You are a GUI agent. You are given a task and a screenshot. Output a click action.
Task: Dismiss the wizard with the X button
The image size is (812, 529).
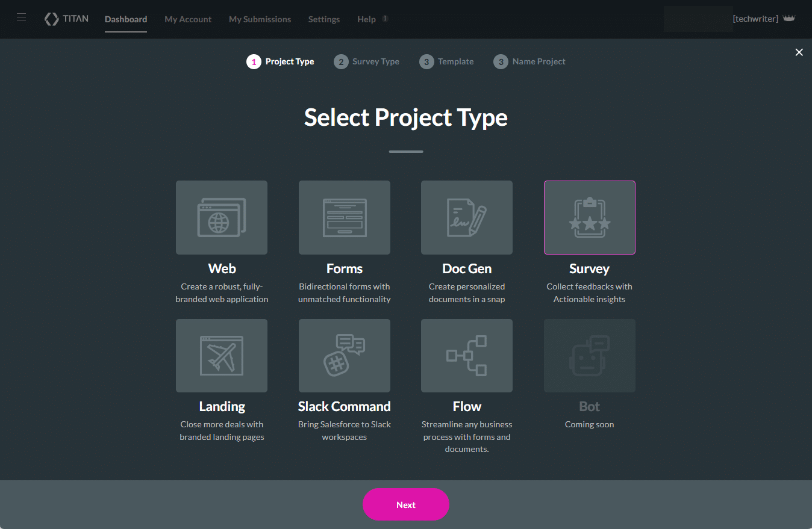click(799, 52)
